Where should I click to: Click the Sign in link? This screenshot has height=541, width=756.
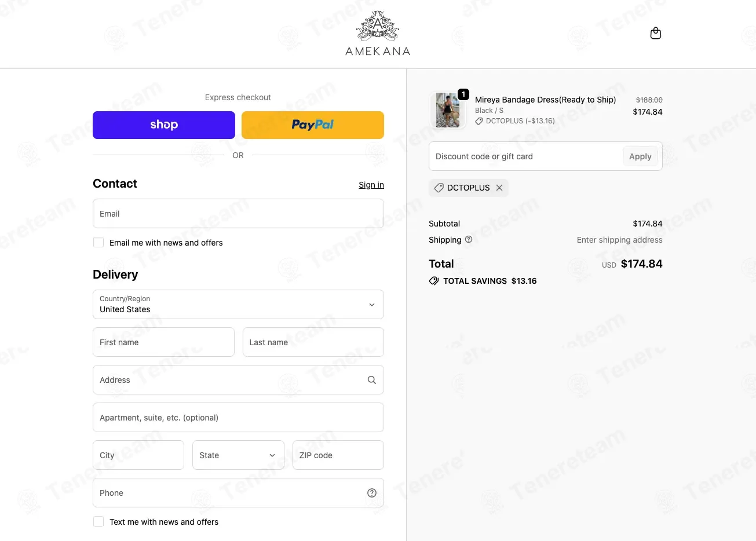(x=371, y=185)
